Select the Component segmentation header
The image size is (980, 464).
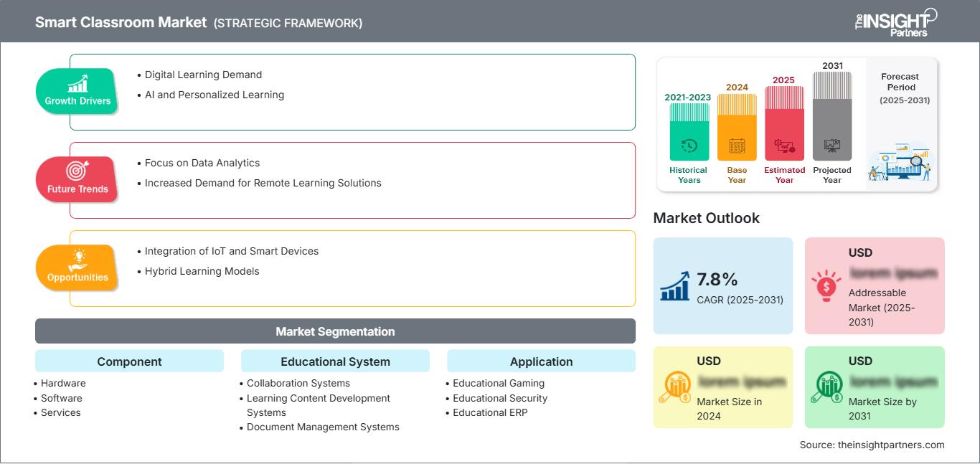pos(129,361)
